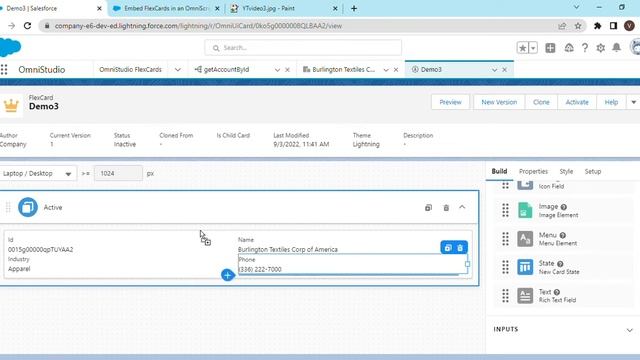Open the browser Extensions puzzle icon
This screenshot has width=640, height=360.
point(598,26)
